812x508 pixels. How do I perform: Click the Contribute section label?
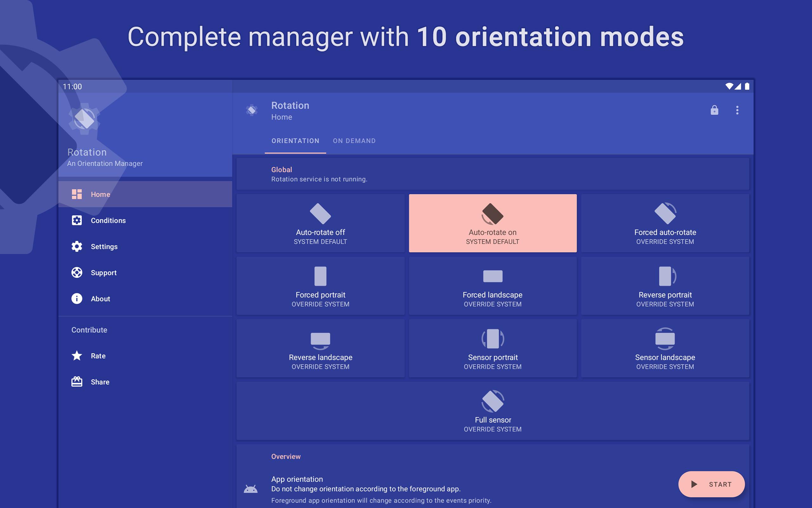[89, 330]
